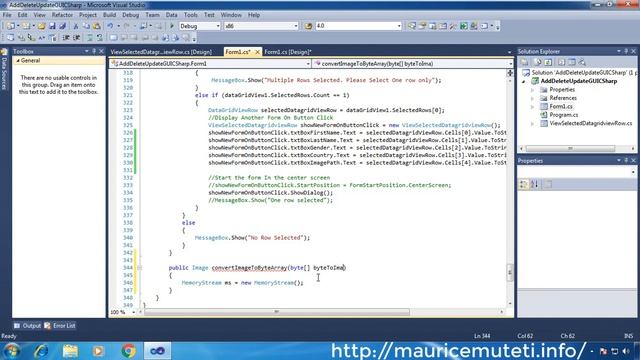
Task: Open the Output tab at bottom
Action: click(x=28, y=326)
